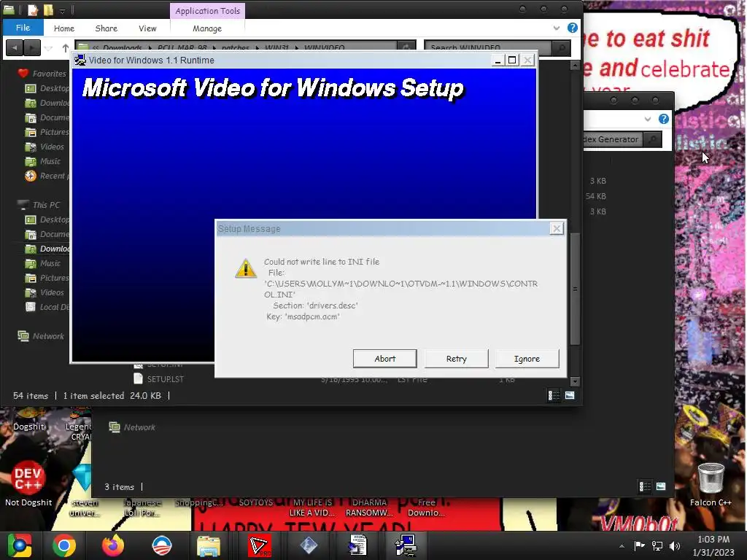747x560 pixels.
Task: Click the 1:03 PM clock in tray
Action: [713, 540]
